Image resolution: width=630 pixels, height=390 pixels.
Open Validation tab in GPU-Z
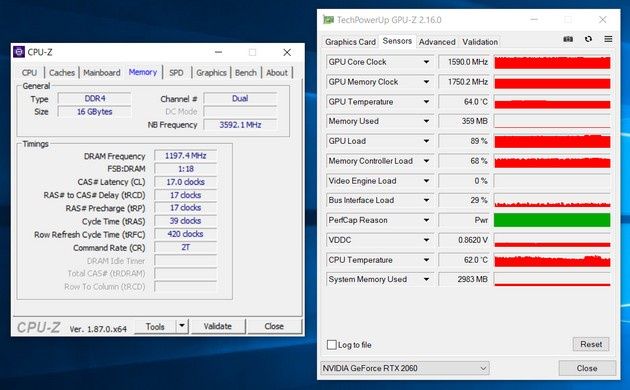click(x=480, y=42)
